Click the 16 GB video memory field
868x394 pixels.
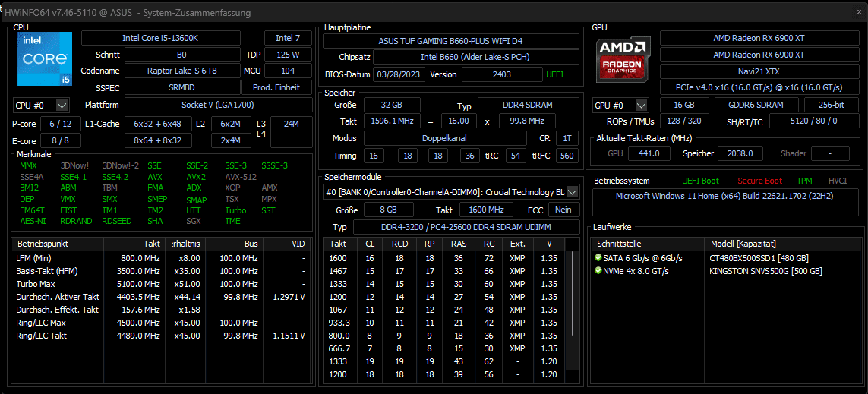[x=685, y=105]
